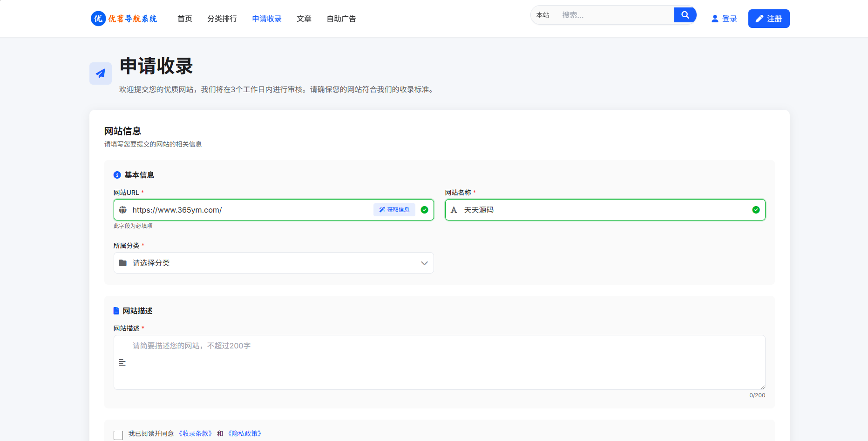Check the agree to terms checkbox
The image size is (868, 441).
point(118,435)
